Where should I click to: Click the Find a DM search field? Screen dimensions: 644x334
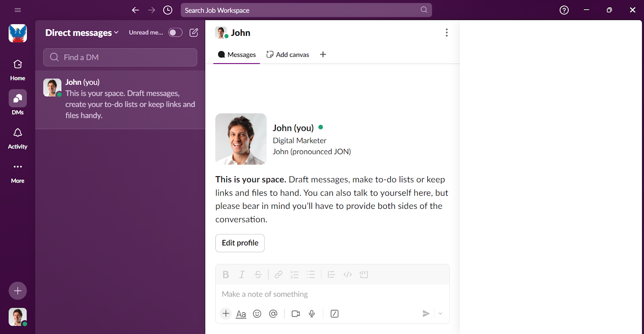click(x=120, y=57)
